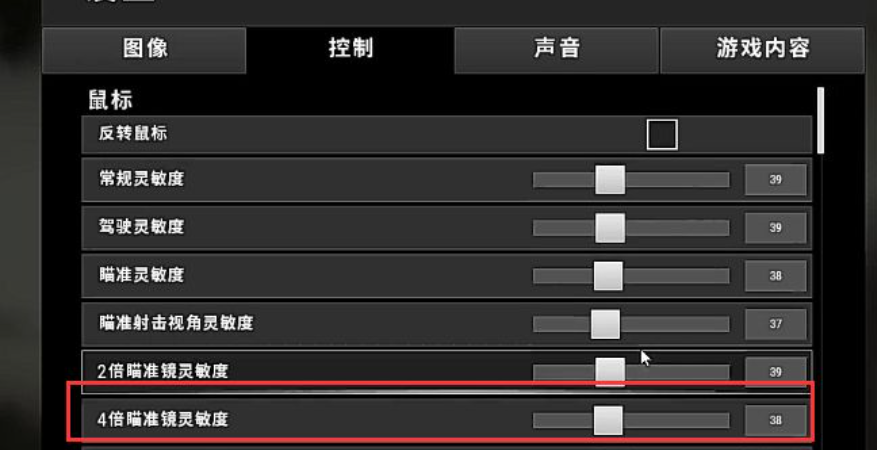Select the 控制 tab

(350, 50)
